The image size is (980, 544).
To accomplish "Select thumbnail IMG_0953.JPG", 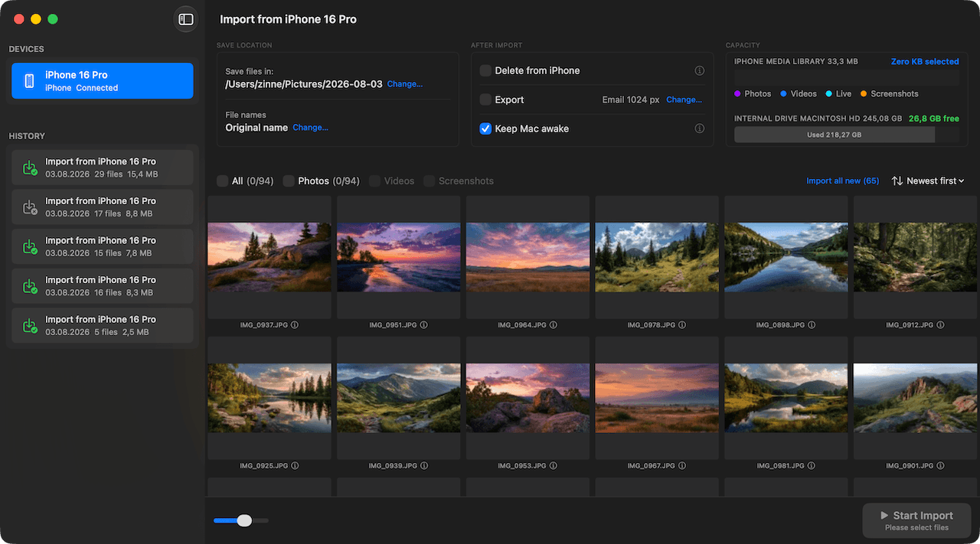I will coord(528,398).
